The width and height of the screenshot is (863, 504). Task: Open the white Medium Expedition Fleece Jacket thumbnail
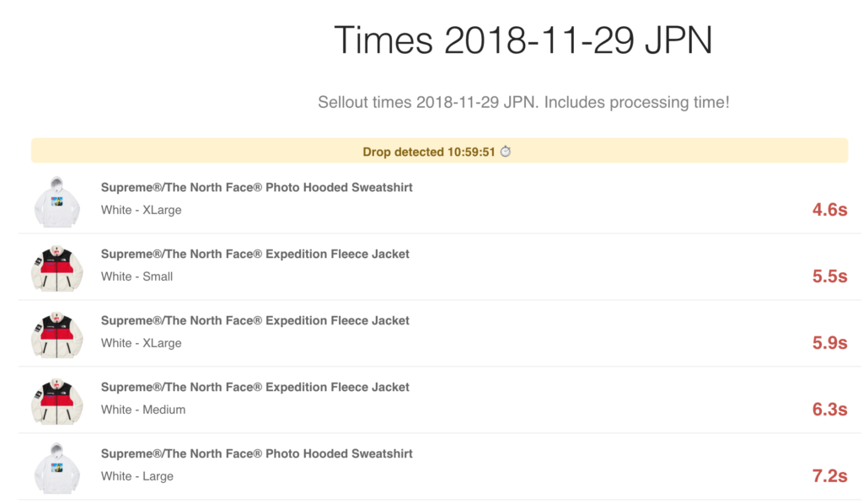(x=56, y=402)
